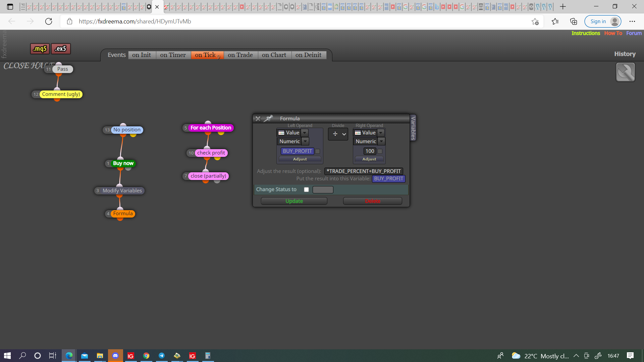Open Discord from the taskbar
644x362 pixels.
click(115, 356)
